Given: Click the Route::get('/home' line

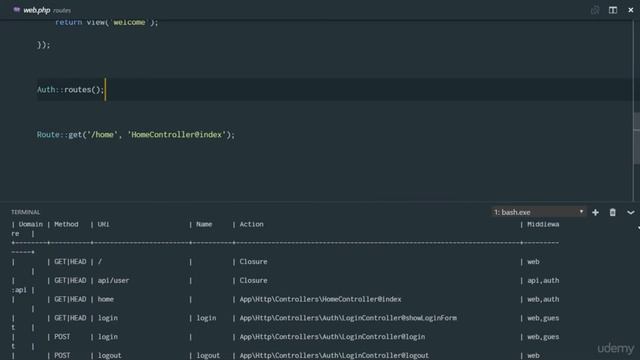Looking at the screenshot, I should [x=136, y=135].
